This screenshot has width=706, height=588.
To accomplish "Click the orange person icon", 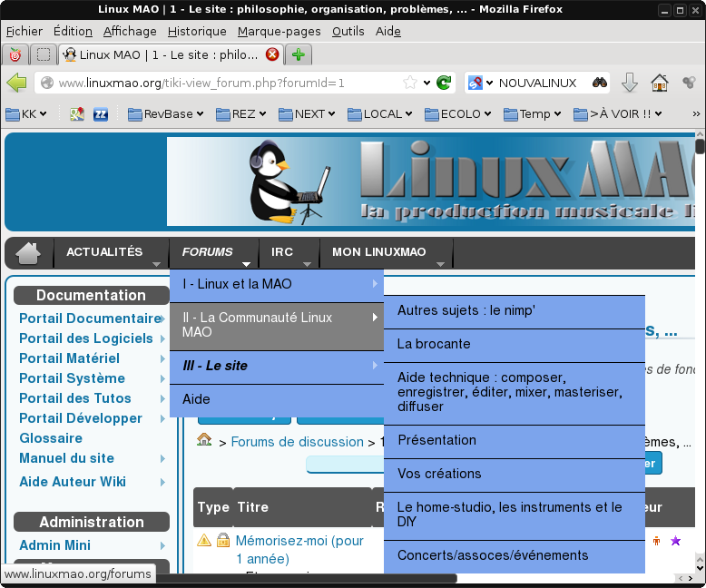I will click(656, 541).
